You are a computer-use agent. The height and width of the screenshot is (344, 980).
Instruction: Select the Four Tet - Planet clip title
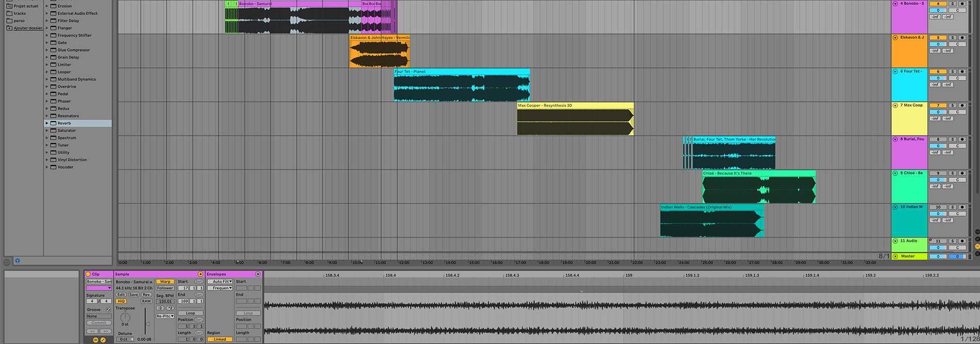pos(410,72)
